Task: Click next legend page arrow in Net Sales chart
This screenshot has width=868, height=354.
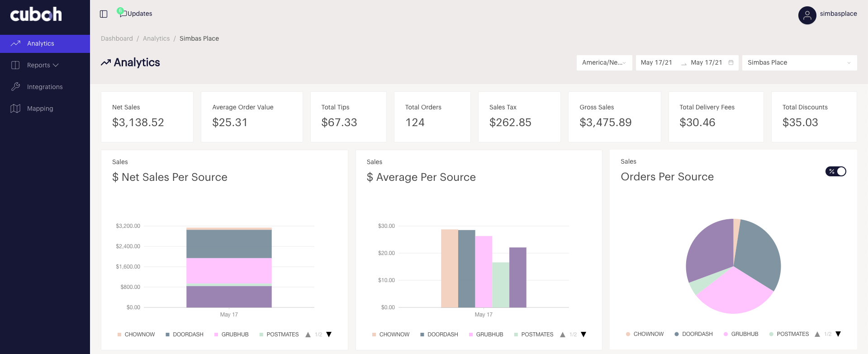Action: click(329, 335)
